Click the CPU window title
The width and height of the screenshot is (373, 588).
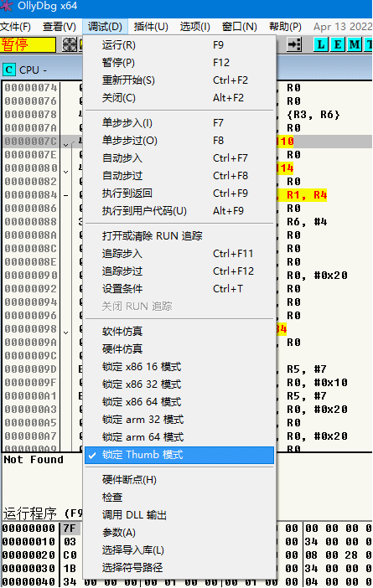33,70
